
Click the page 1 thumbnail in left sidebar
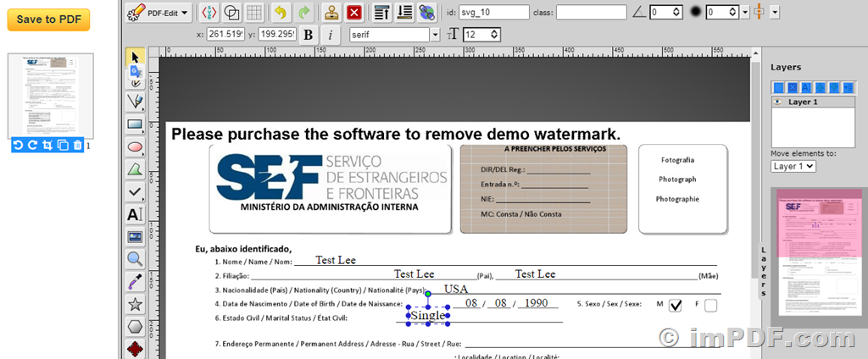click(50, 95)
